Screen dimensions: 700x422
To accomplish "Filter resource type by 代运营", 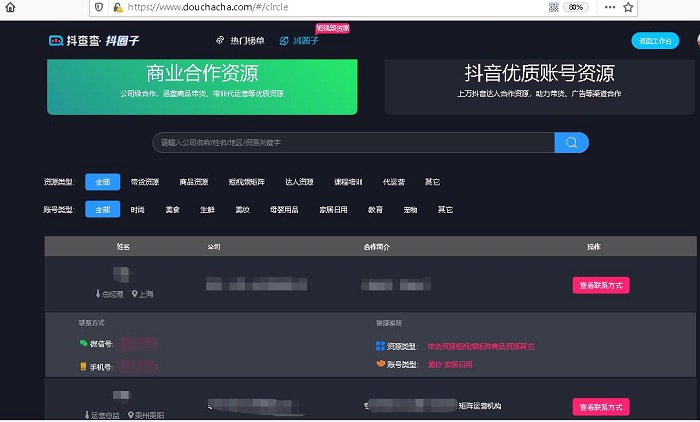I will tap(394, 182).
